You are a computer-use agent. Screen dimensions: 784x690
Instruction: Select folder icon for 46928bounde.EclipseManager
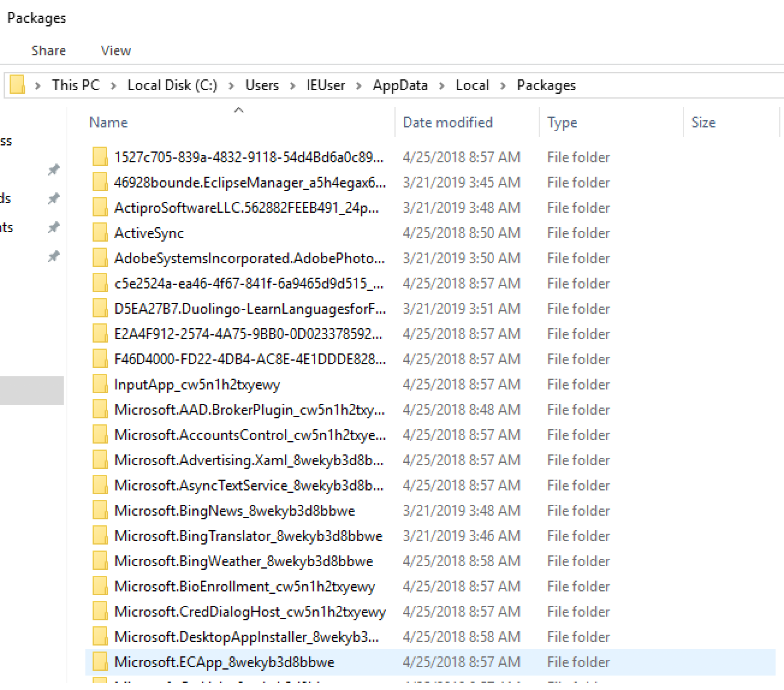click(x=100, y=182)
